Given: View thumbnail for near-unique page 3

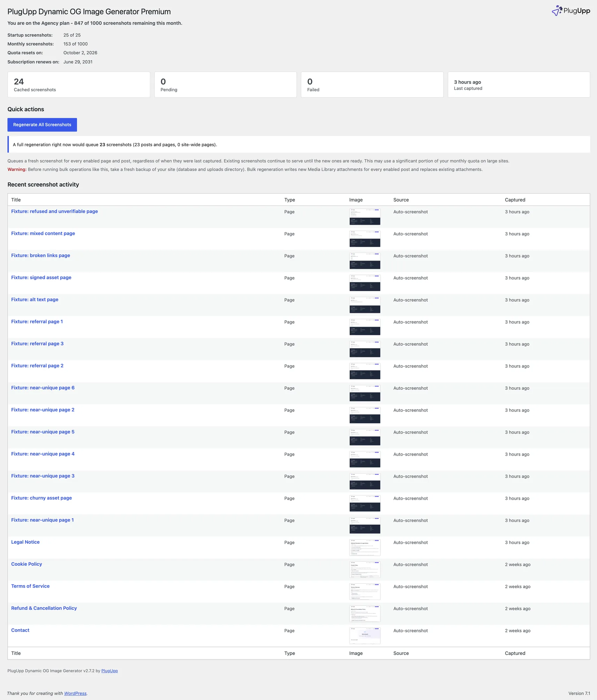Looking at the screenshot, I should (x=365, y=481).
